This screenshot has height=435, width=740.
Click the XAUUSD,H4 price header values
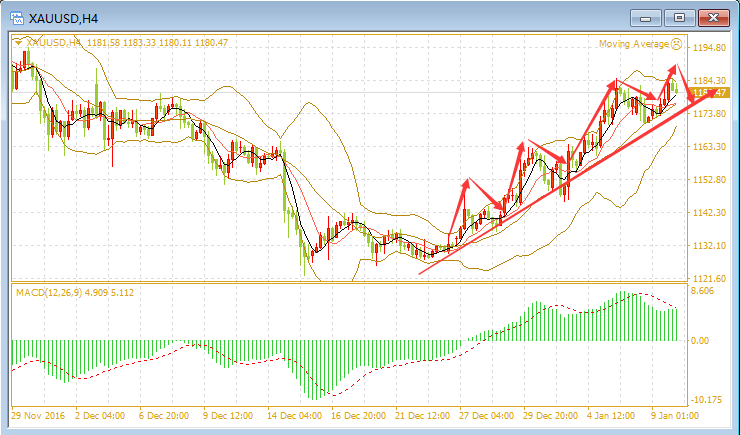pos(157,43)
